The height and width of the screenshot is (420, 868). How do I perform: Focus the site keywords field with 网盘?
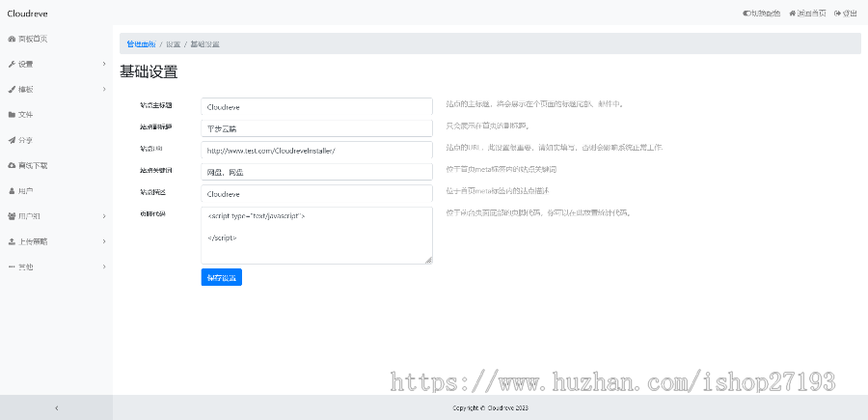(x=316, y=172)
